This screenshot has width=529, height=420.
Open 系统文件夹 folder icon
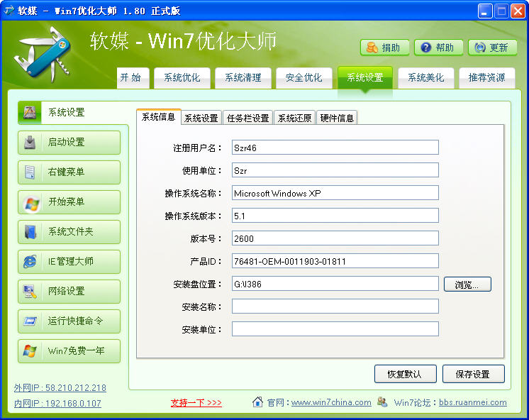coord(30,232)
